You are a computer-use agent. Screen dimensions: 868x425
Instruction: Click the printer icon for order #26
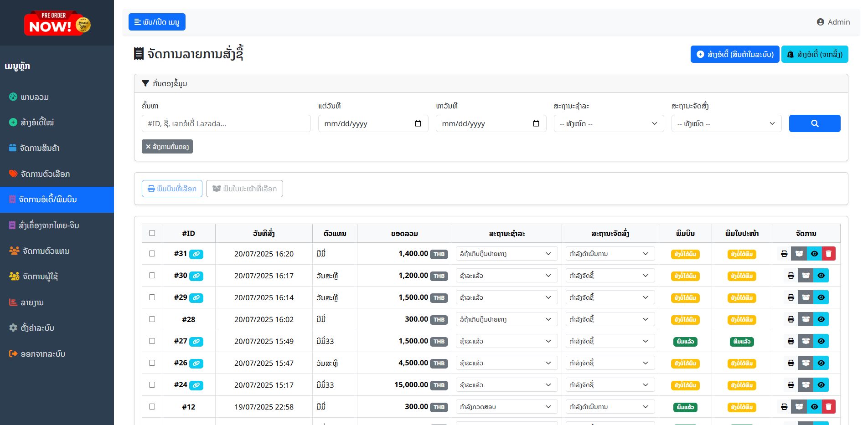(790, 363)
